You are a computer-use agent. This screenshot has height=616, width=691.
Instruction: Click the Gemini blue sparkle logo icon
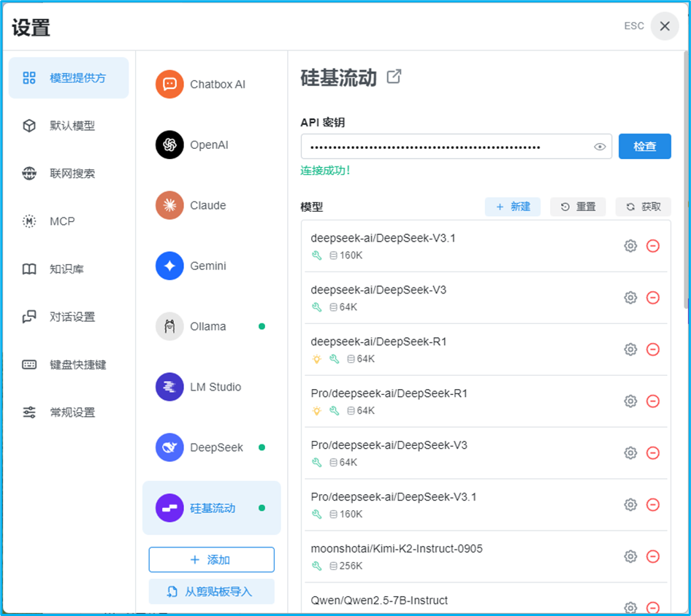click(x=169, y=266)
